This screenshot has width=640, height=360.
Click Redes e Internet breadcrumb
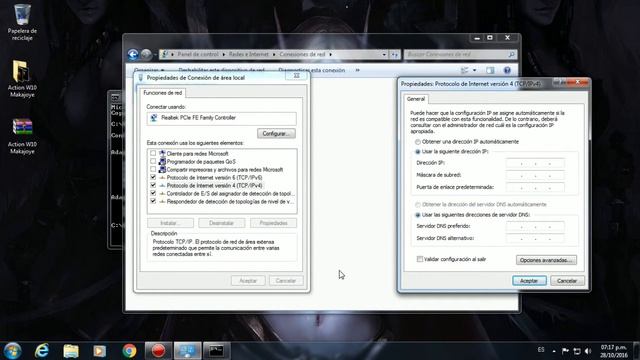click(249, 54)
